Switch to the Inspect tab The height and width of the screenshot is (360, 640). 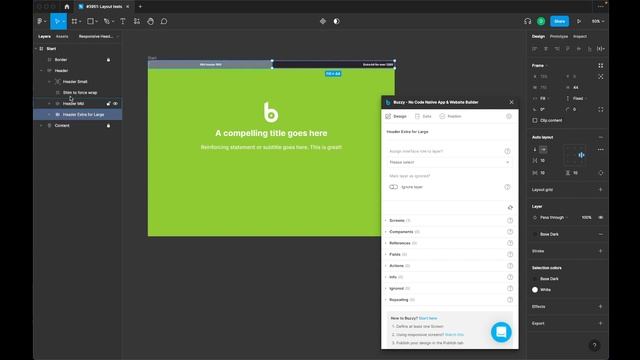[580, 36]
